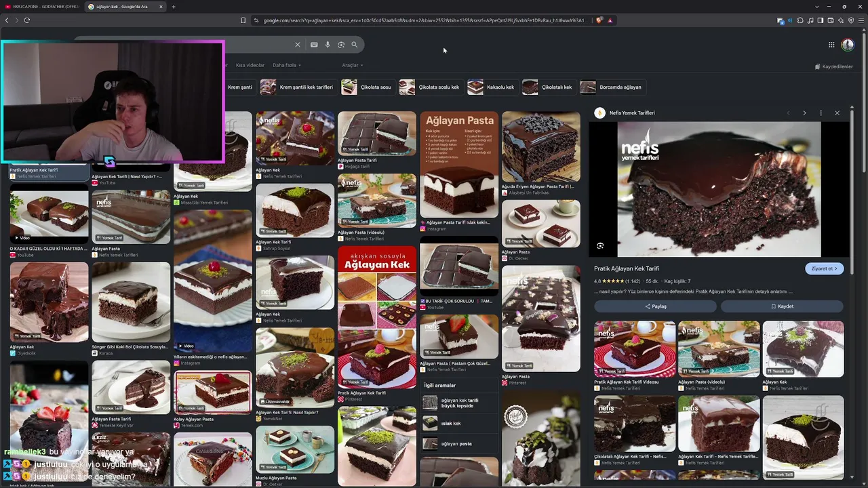Open related Ağlayan Pasta (videolu) thumbnail
Image resolution: width=868 pixels, height=488 pixels.
click(719, 349)
